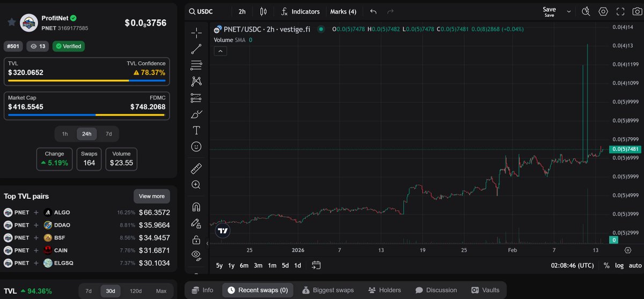Open the emoji icons tool
This screenshot has height=299, width=644.
coord(196,146)
